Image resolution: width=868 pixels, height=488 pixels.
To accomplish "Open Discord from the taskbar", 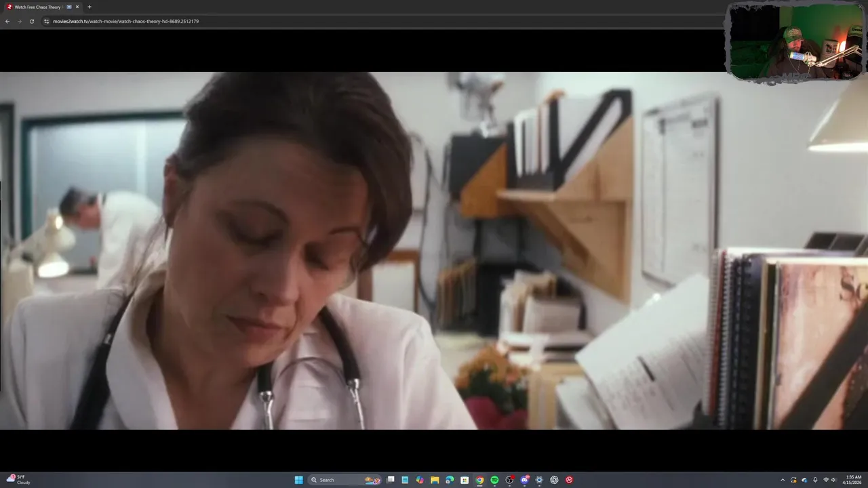I will (x=524, y=480).
